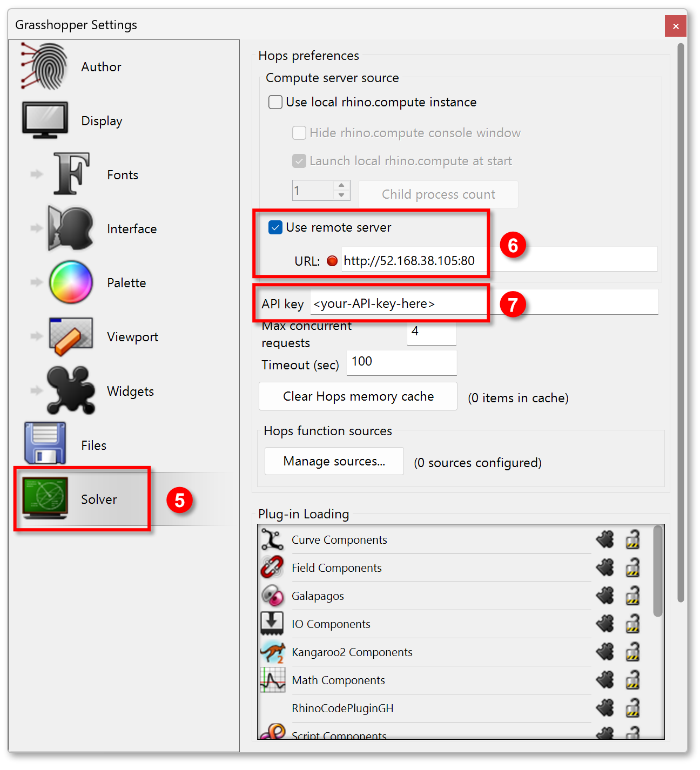Click the Timeout (sec) value field
The image size is (700, 770).
[x=401, y=362]
